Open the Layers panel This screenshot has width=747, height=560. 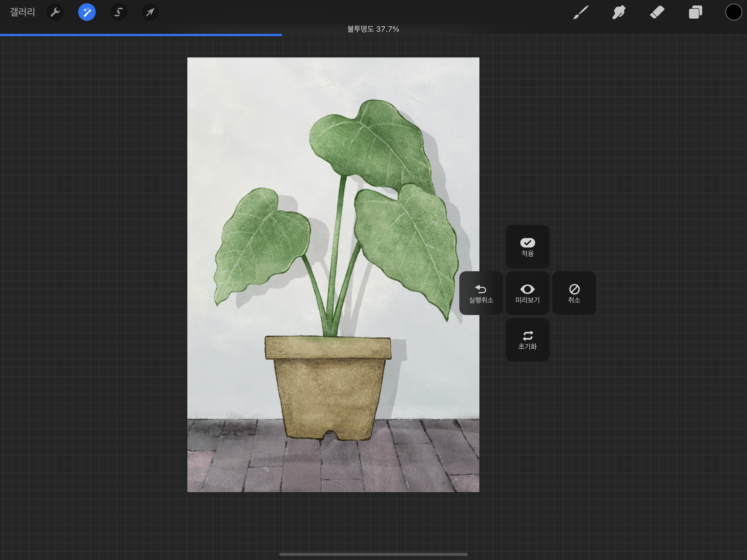[x=695, y=13]
